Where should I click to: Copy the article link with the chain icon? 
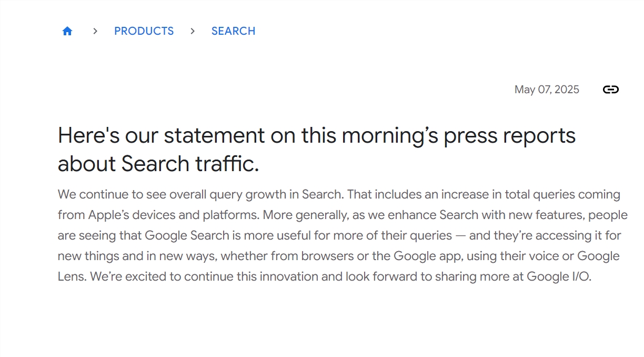[610, 90]
